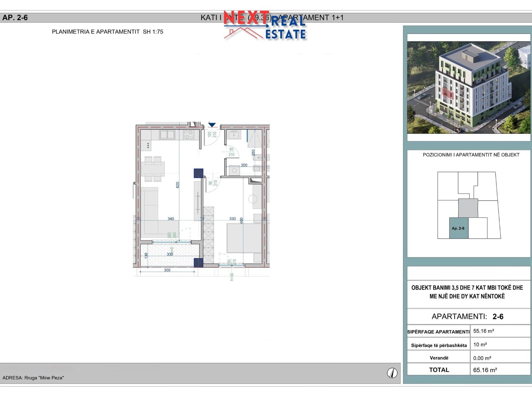Click the 'OBJEKT BANIMI 3,5 DHE 7 KAT' description
The width and height of the screenshot is (532, 399).
point(467,292)
